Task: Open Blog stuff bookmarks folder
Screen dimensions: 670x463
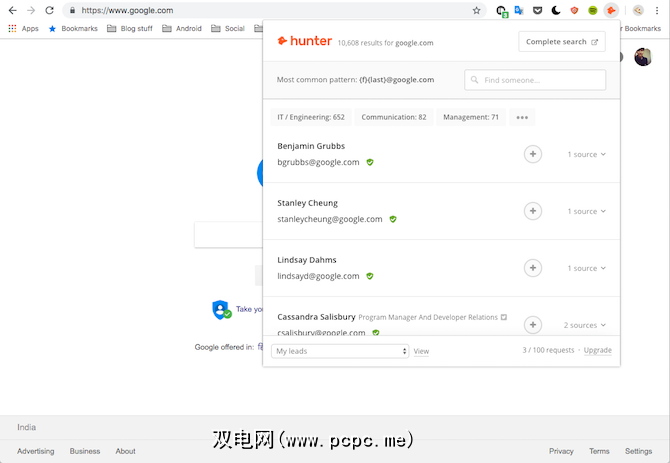Action: click(x=130, y=29)
